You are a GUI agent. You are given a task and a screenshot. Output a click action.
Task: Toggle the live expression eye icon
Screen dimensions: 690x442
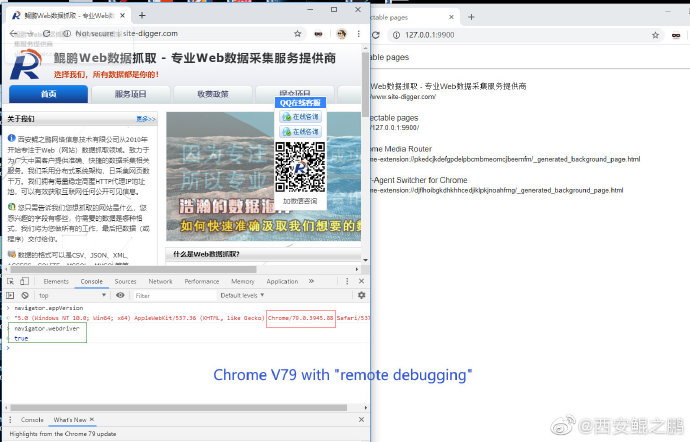pos(120,295)
